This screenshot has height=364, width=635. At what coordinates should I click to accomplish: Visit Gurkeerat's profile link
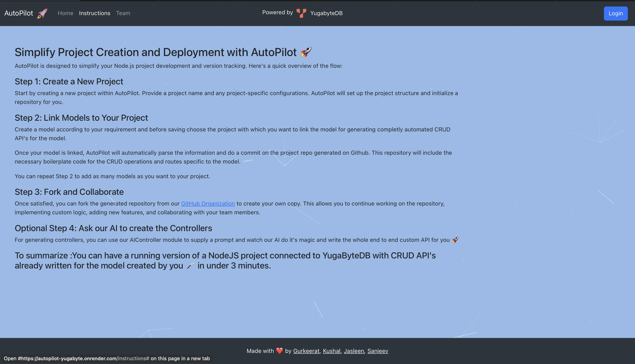306,351
